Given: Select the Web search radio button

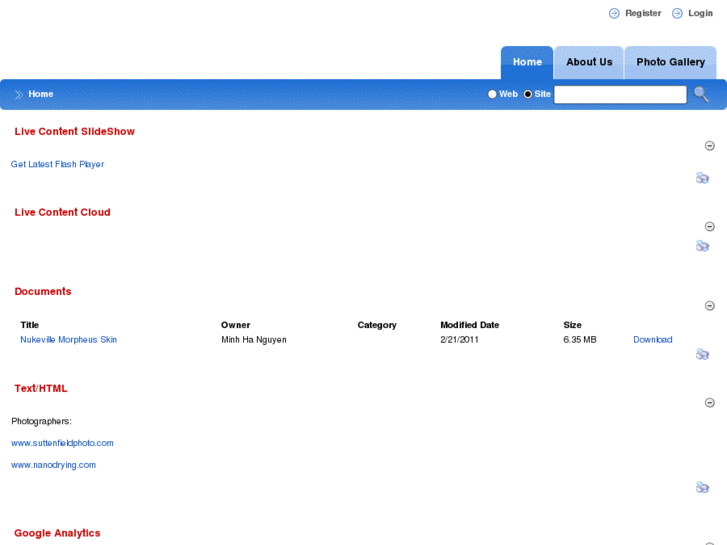Looking at the screenshot, I should (x=492, y=94).
